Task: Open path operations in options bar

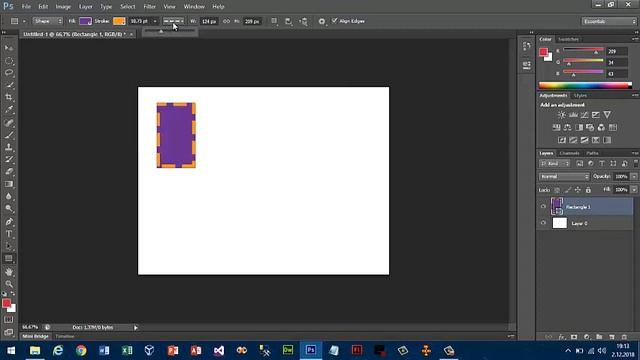Action: [x=274, y=21]
